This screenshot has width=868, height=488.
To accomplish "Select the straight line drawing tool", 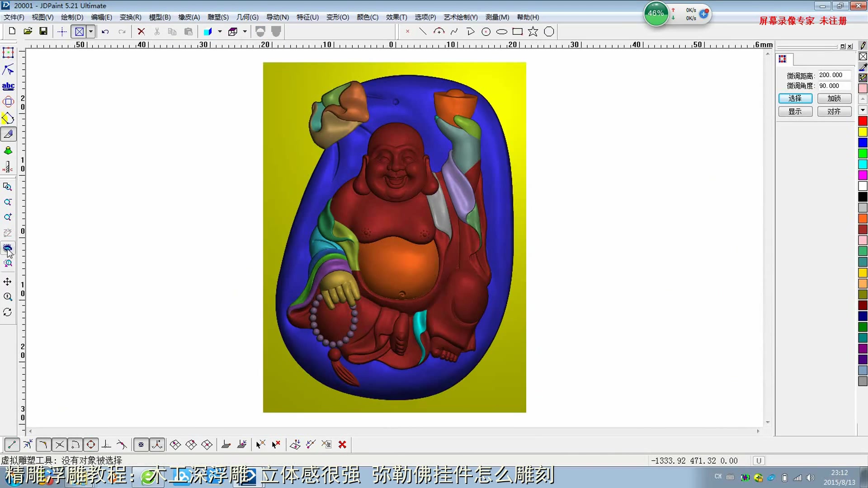I will click(423, 32).
